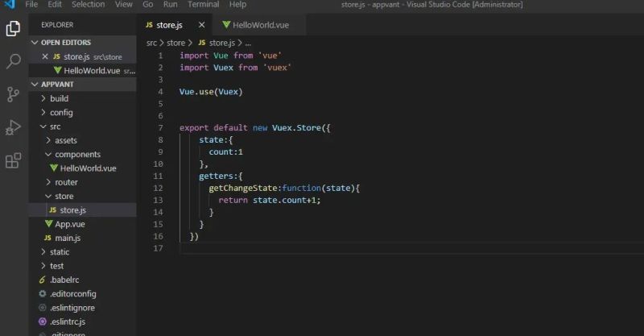Click the store breadcrumb segment
Screen dimensions: 644x336
175,43
